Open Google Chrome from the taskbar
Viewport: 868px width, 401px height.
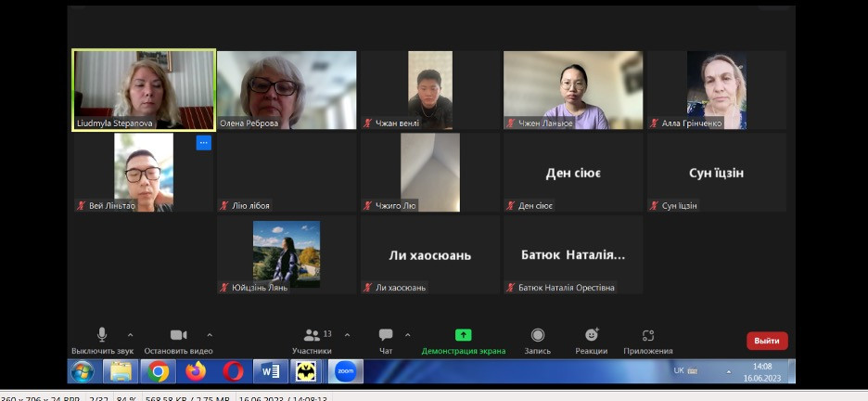tap(158, 371)
